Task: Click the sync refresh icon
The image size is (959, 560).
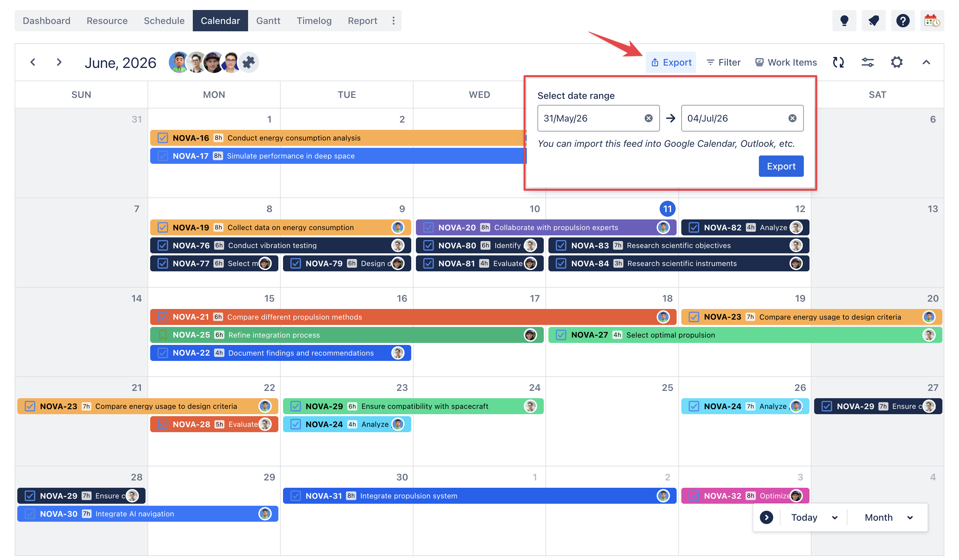Action: tap(838, 62)
